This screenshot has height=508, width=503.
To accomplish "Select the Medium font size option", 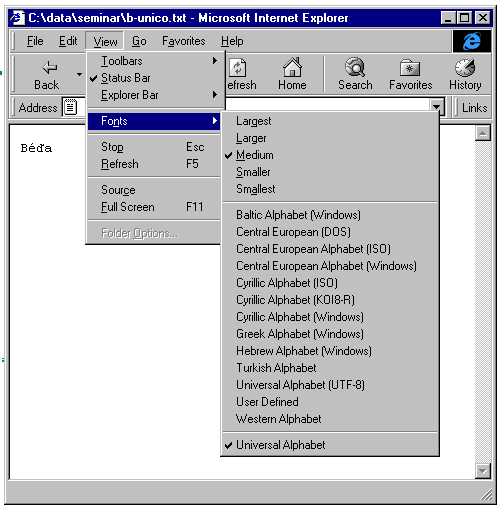I will pyautogui.click(x=330, y=155).
